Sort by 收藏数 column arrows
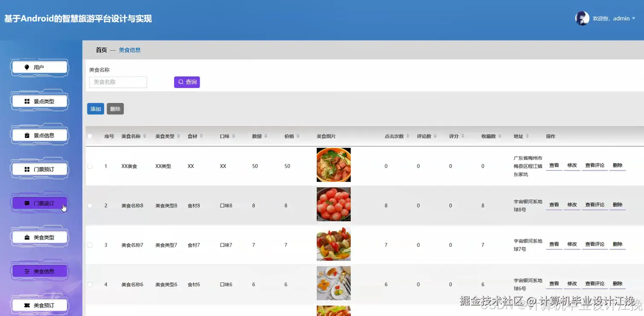The width and height of the screenshot is (644, 316). pos(499,136)
